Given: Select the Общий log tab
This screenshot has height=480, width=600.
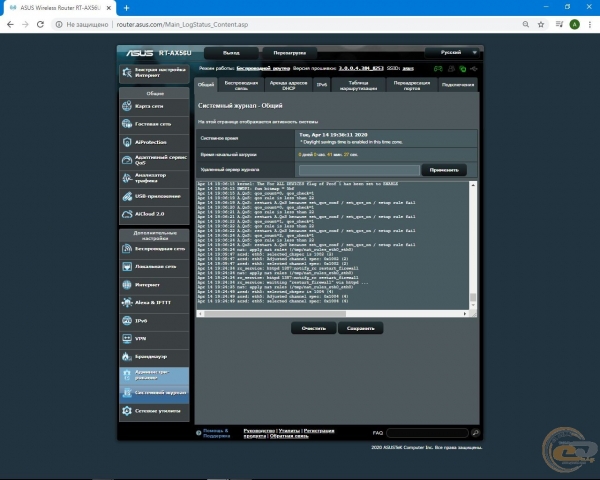Looking at the screenshot, I should click(x=206, y=85).
